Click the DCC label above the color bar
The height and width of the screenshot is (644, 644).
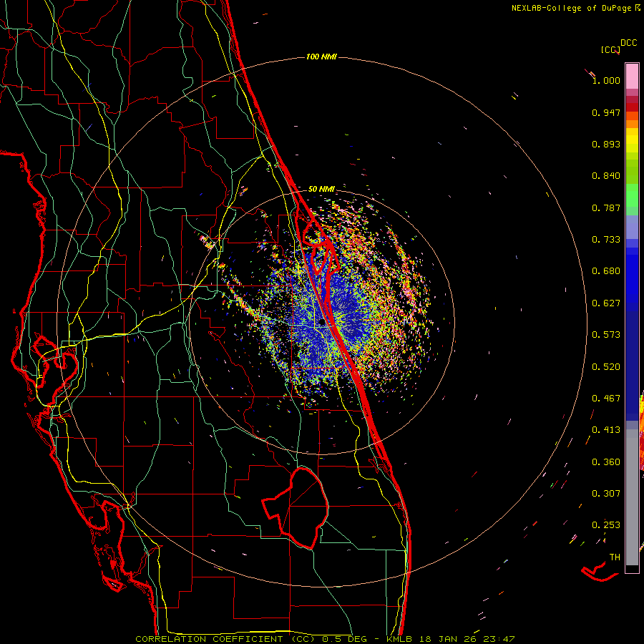628,43
